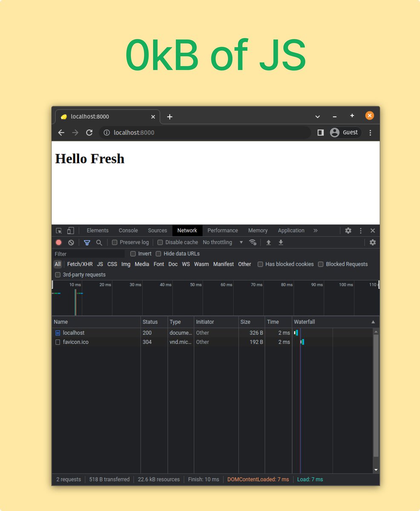Filter requests by Img
The width and height of the screenshot is (420, 511).
coord(126,264)
